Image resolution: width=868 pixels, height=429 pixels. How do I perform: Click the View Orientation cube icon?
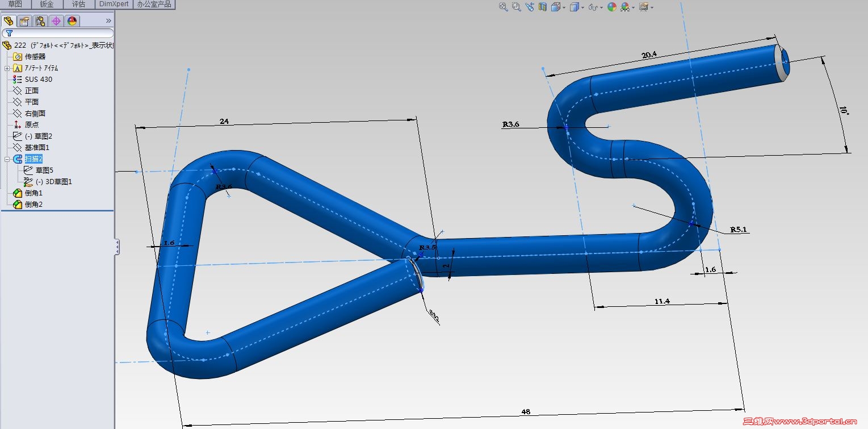[x=555, y=7]
